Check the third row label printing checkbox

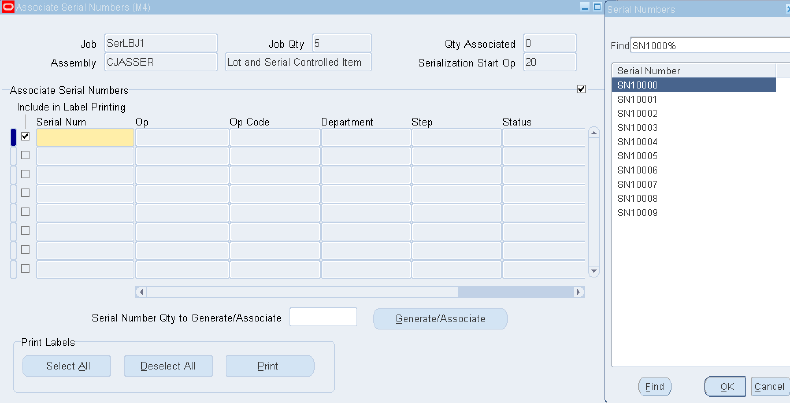tap(25, 174)
